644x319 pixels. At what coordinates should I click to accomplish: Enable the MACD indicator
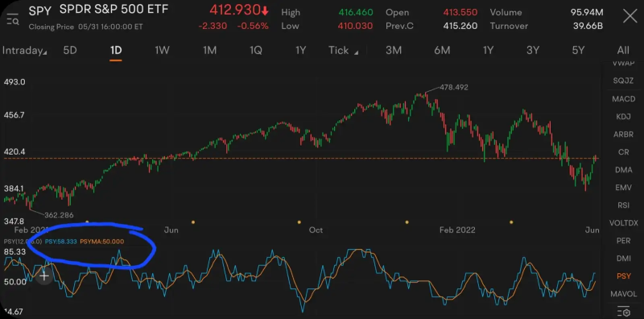click(x=623, y=99)
